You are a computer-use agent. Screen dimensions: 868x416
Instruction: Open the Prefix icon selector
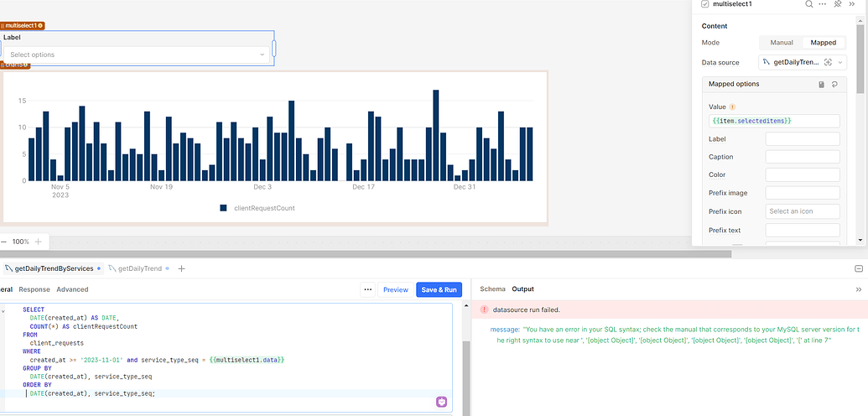click(803, 211)
